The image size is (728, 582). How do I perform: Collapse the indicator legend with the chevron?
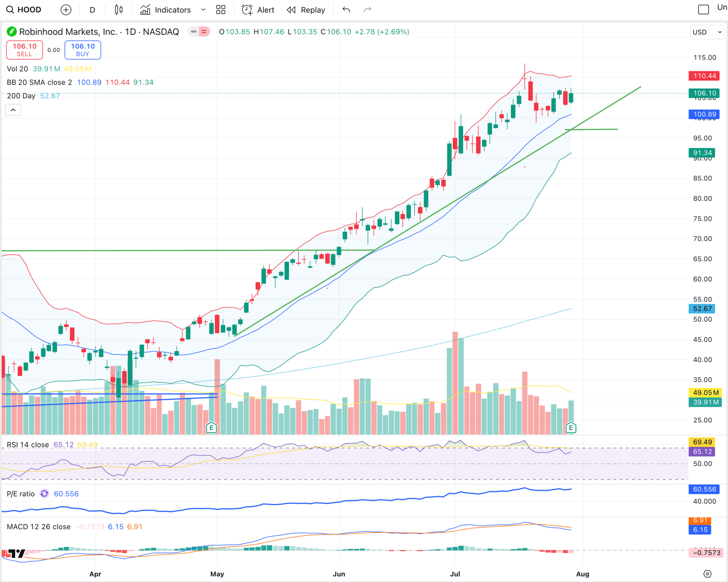13,110
